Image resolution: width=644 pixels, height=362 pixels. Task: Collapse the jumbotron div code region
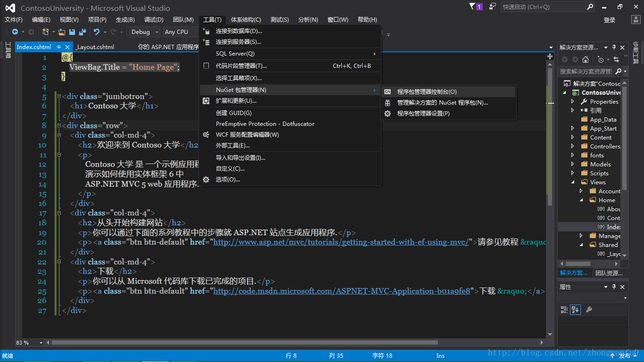click(x=58, y=97)
